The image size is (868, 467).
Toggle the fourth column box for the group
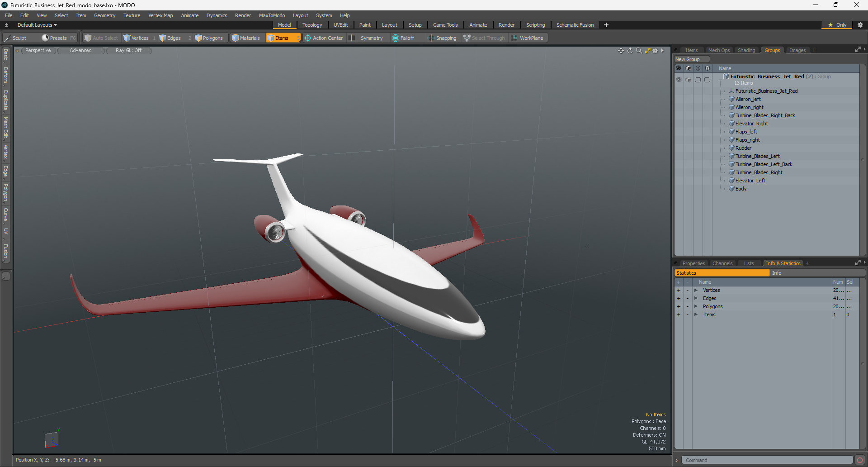(x=707, y=80)
